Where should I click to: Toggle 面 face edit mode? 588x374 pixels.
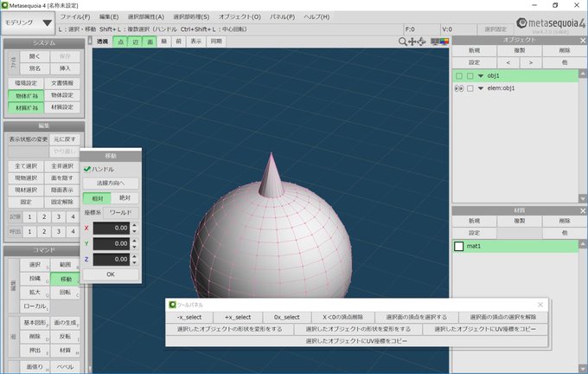[x=150, y=42]
